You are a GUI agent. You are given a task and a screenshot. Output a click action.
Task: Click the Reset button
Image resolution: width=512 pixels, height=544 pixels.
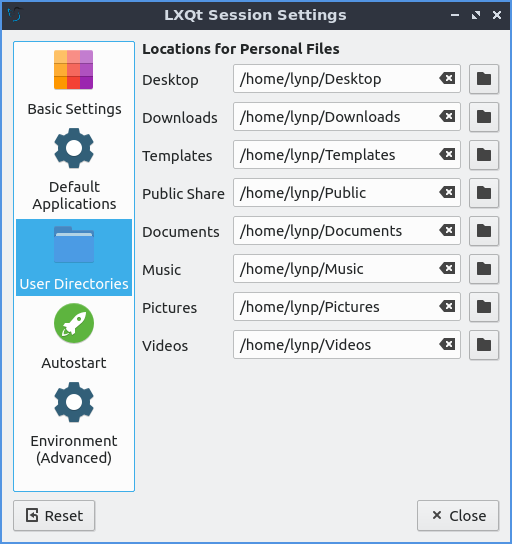tap(54, 516)
